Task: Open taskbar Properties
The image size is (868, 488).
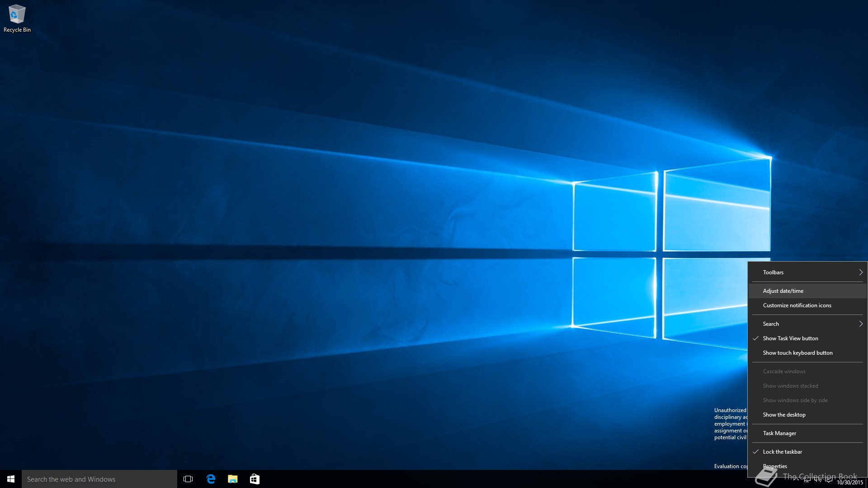Action: pos(807,466)
